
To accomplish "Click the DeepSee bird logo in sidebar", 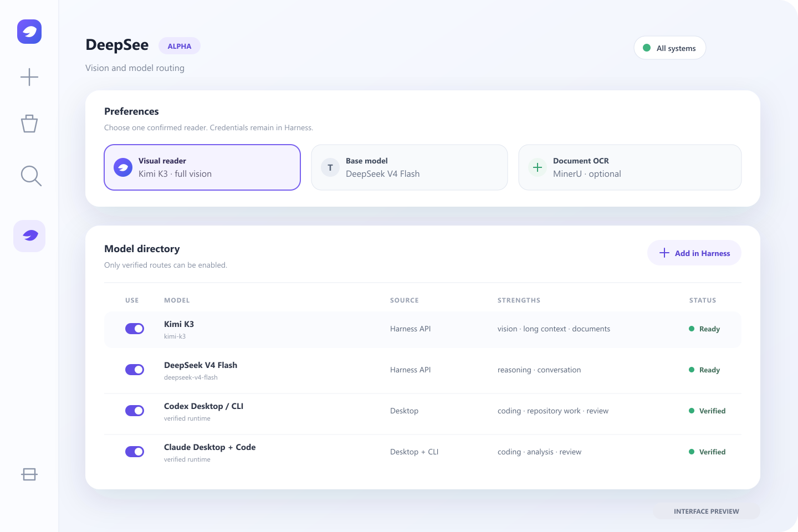I will (29, 32).
